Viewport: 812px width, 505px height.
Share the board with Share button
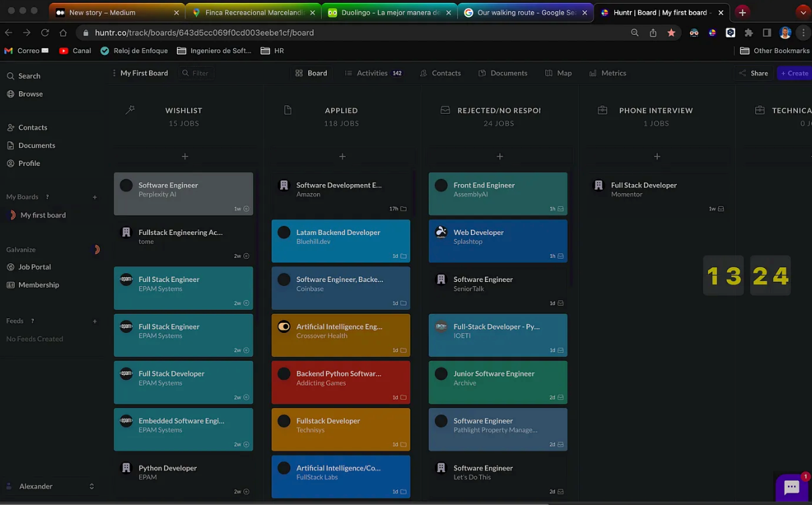coord(753,73)
